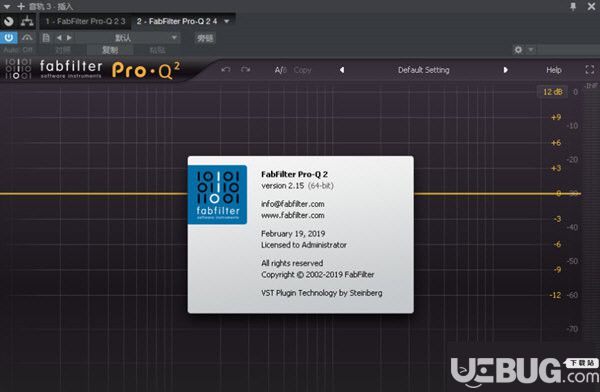
Task: Click the copy (复制) button in the host bar
Action: click(110, 50)
